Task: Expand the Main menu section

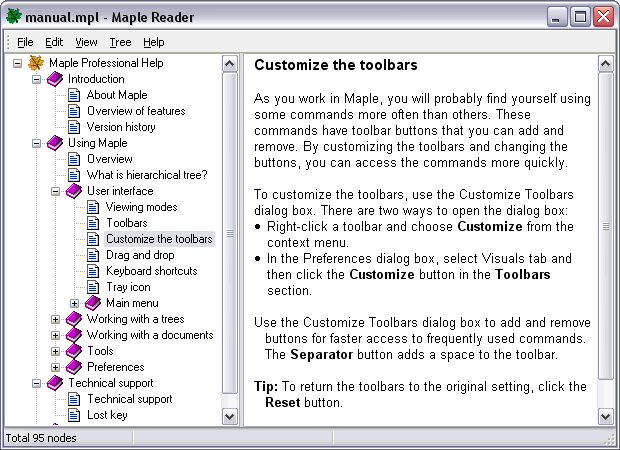Action: click(74, 303)
